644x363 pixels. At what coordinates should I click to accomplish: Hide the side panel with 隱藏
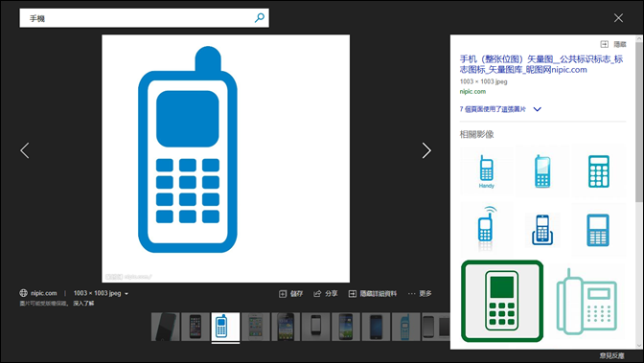(613, 44)
